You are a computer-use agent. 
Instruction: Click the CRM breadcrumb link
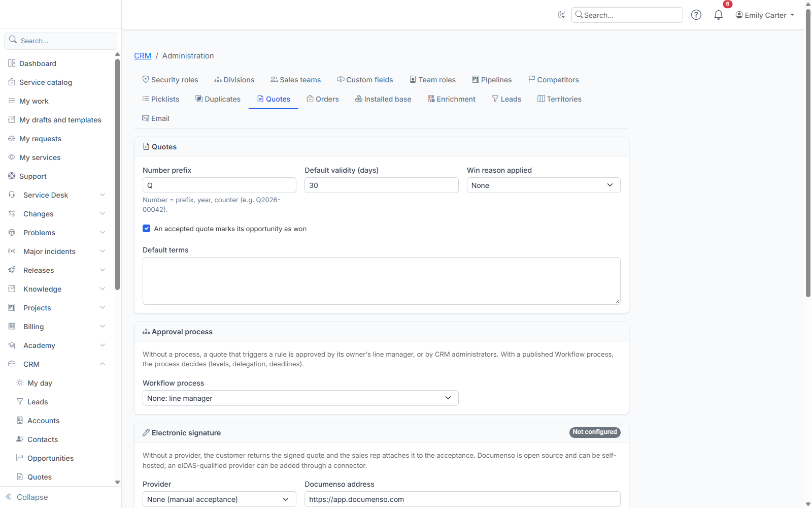(x=143, y=56)
